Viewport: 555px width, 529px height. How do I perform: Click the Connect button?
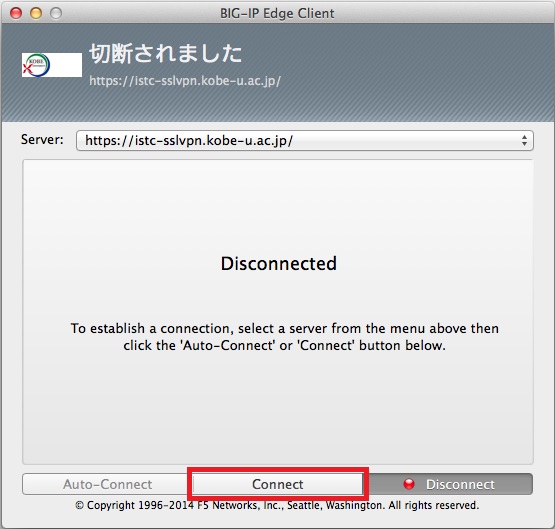[x=278, y=484]
